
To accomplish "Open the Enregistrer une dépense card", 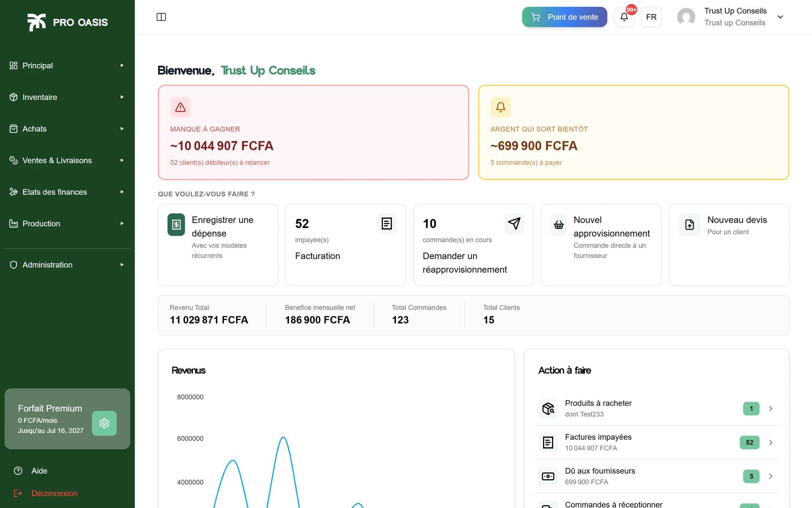I will coord(218,245).
